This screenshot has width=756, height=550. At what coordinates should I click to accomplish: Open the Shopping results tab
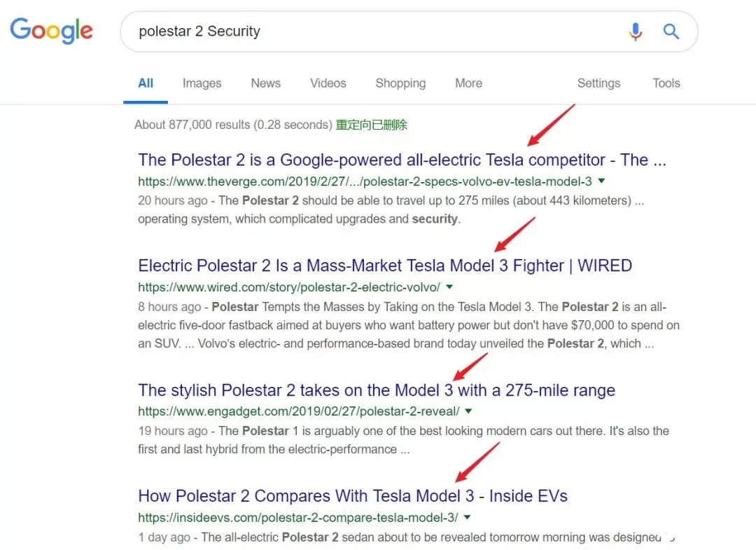400,83
